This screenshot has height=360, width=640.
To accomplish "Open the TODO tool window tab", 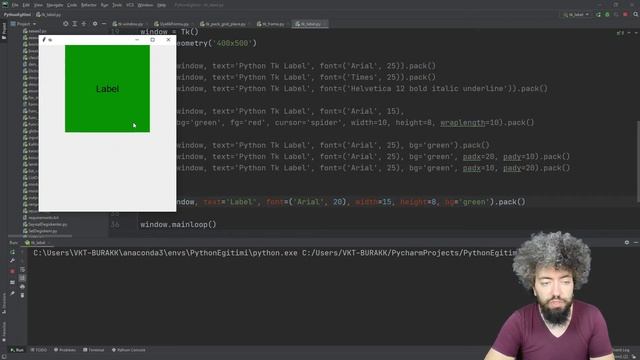I will [x=39, y=350].
